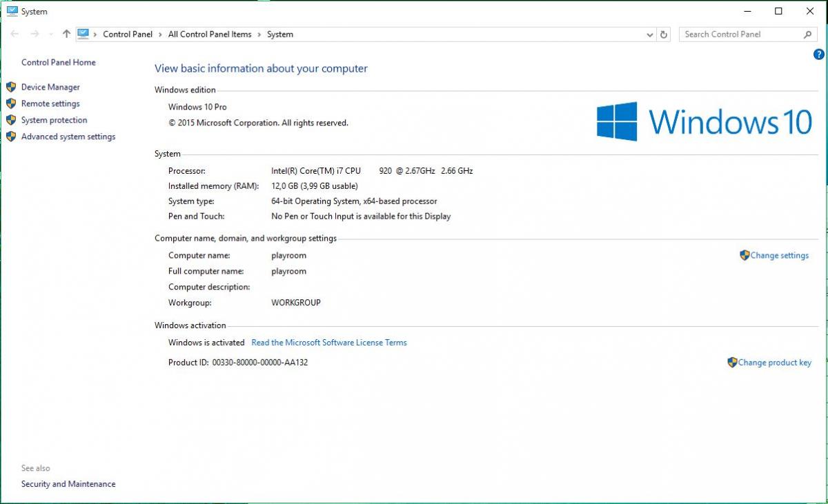Click the shield icon beside Device Manager
Viewport: 828px width, 504px height.
(10, 87)
